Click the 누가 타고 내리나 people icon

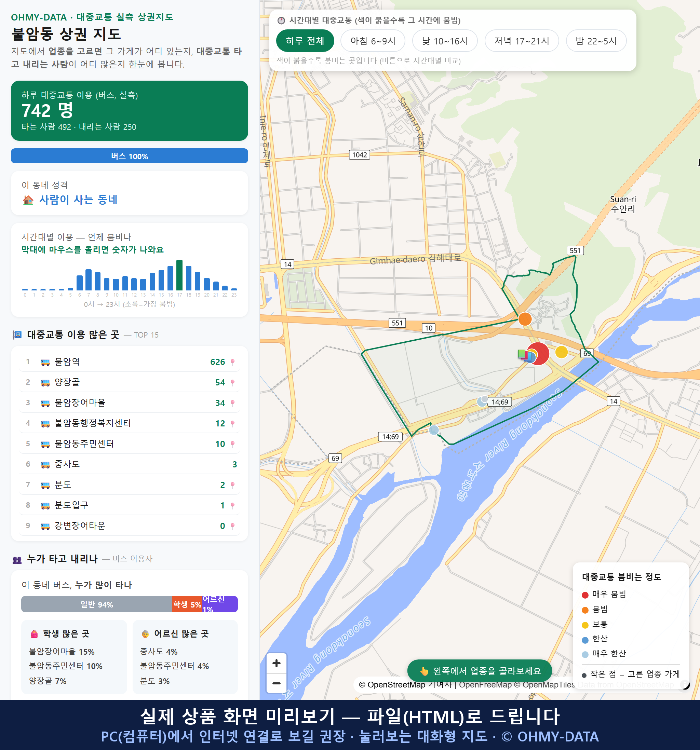click(x=17, y=560)
